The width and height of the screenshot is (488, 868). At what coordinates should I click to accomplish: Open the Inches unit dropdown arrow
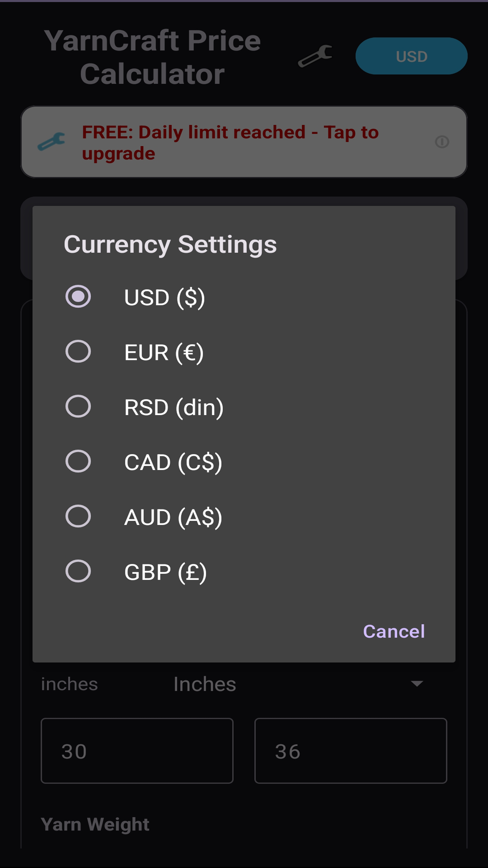(417, 684)
